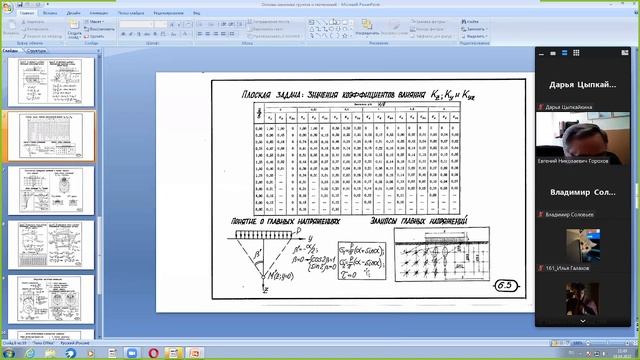This screenshot has width=640, height=360.
Task: Open the Вид ribbon tab
Action: [197, 13]
